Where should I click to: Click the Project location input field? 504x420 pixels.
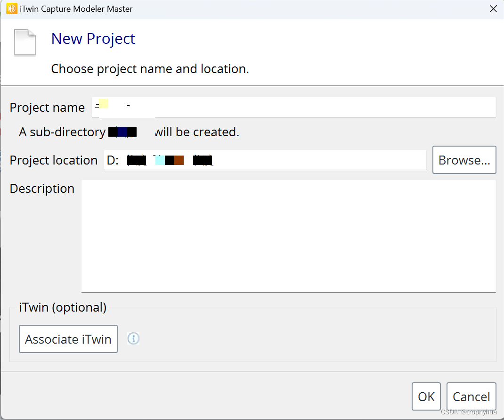point(265,160)
